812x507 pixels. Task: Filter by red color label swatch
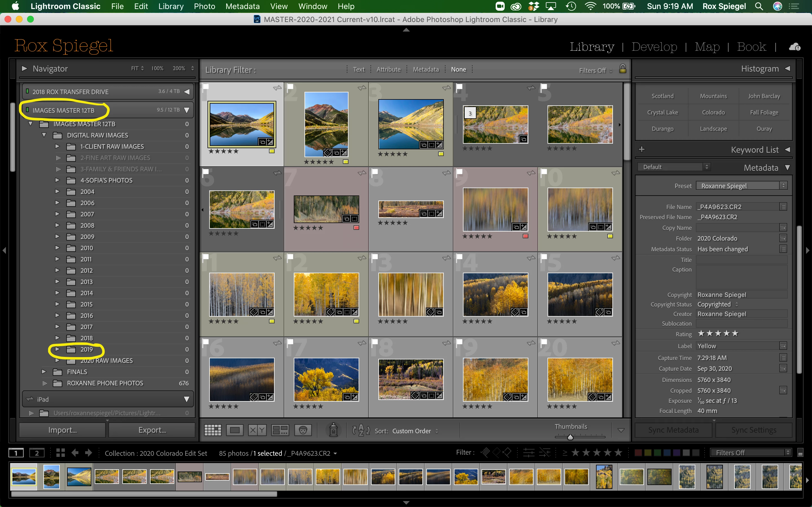(638, 453)
